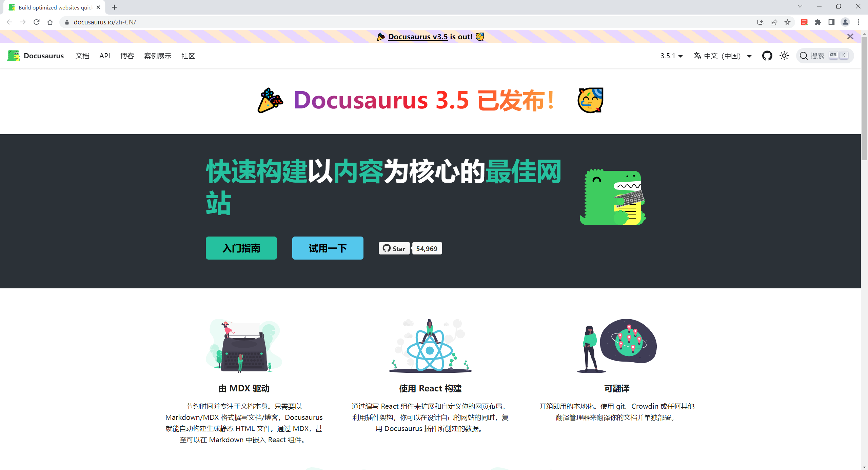
Task: Click the browser forward arrow
Action: tap(23, 22)
